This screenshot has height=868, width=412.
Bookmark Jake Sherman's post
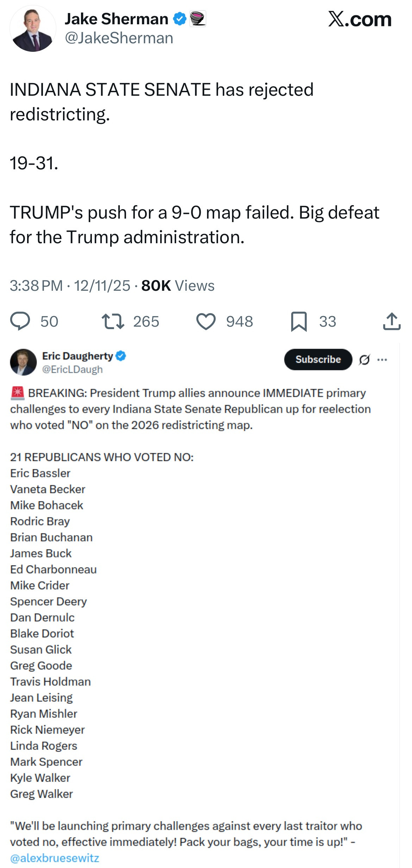pos(299,321)
